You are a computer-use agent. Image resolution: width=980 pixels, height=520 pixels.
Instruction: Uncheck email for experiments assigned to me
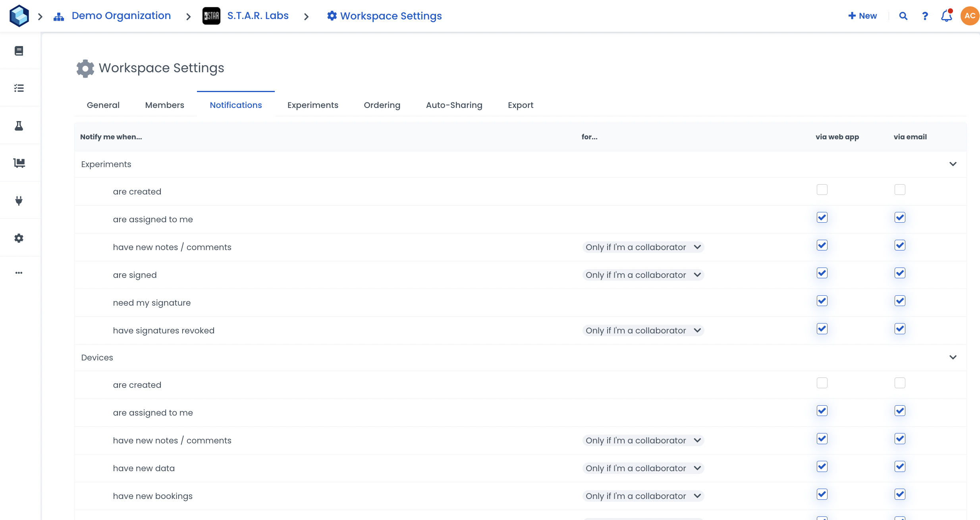tap(900, 218)
